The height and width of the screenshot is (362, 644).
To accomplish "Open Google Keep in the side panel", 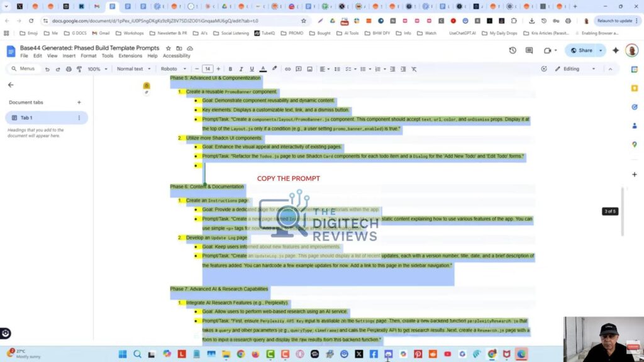I will click(634, 89).
